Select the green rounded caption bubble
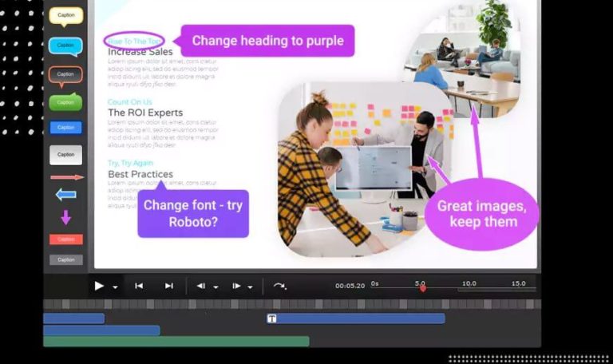The width and height of the screenshot is (613, 364). point(65,102)
